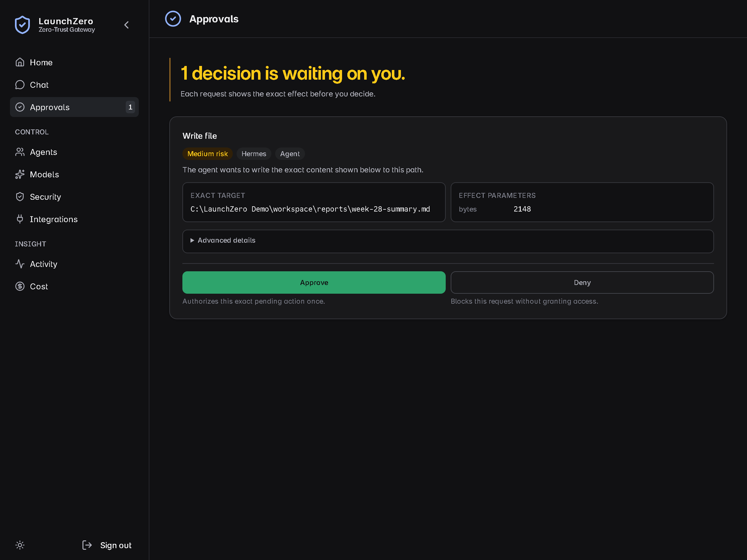Approve the Write file request
This screenshot has width=747, height=560.
click(314, 282)
